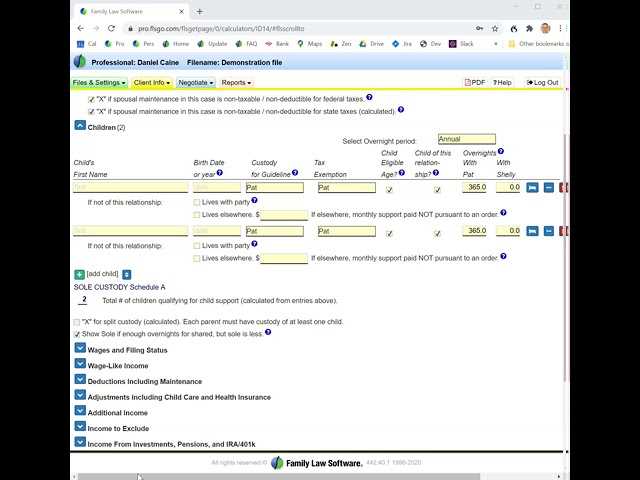Open second child's Tax Exemption dropdown

pos(347,231)
